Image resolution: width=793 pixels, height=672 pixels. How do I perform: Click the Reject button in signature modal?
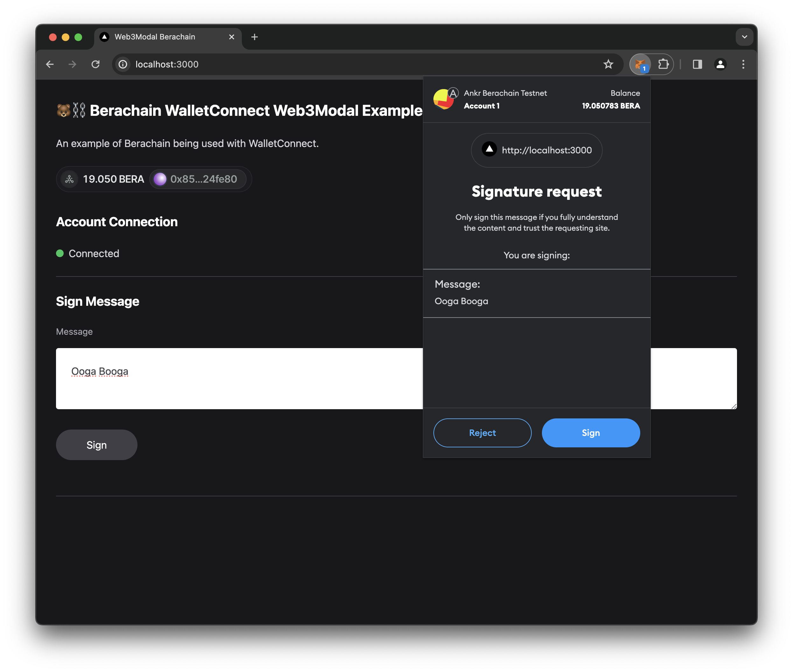(x=482, y=433)
